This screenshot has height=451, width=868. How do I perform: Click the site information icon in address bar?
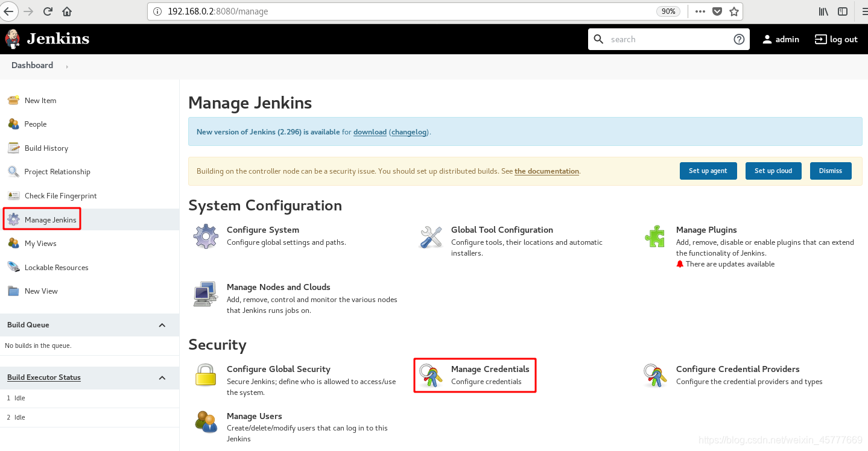[x=157, y=11]
